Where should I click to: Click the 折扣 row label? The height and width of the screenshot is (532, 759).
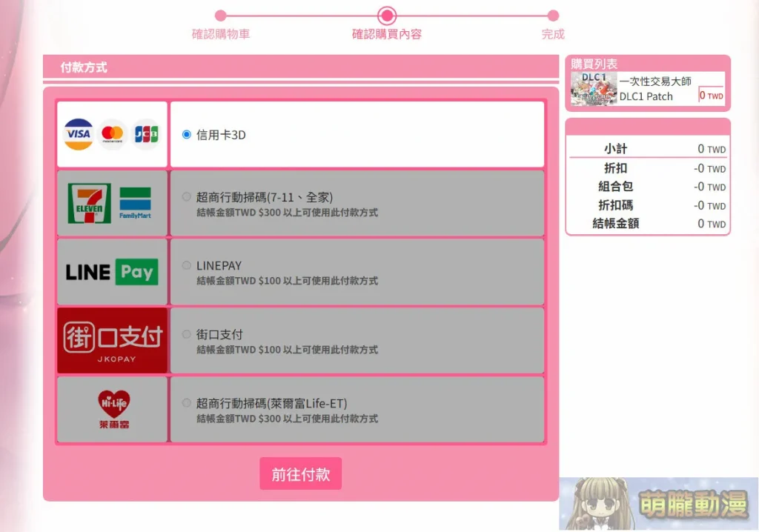point(616,168)
